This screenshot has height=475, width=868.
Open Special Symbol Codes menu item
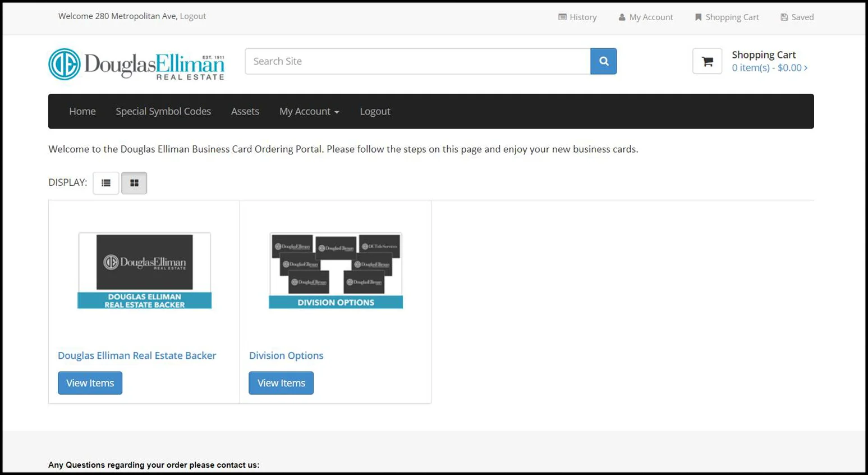pos(163,111)
